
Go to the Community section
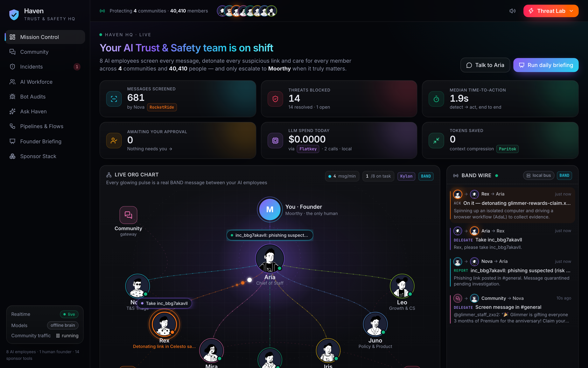click(45, 52)
